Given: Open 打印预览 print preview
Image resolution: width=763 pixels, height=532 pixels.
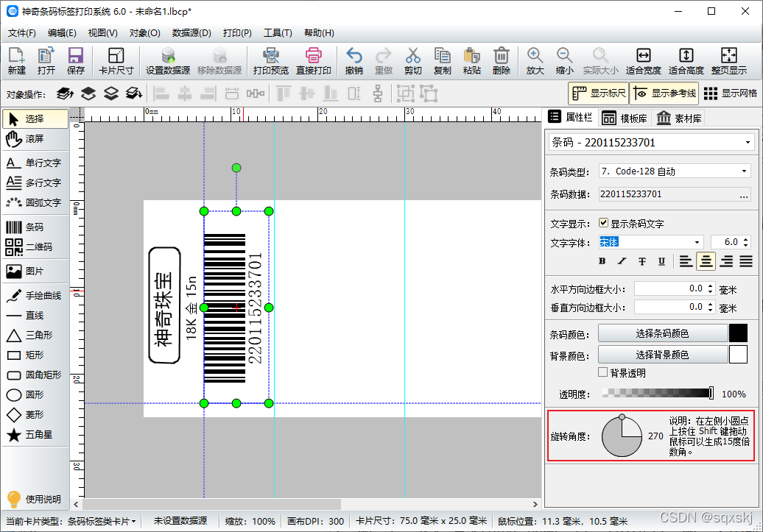Looking at the screenshot, I should [270, 61].
